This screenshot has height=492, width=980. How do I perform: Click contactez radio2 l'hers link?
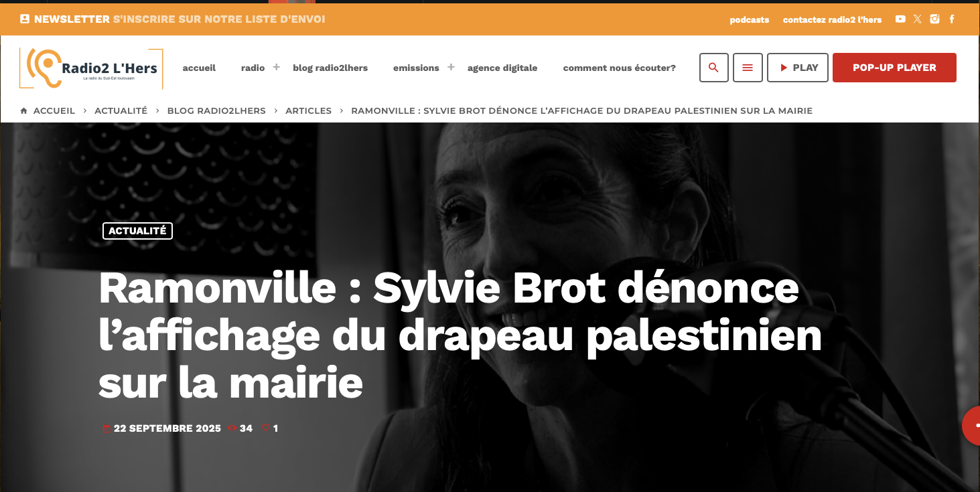pos(833,19)
